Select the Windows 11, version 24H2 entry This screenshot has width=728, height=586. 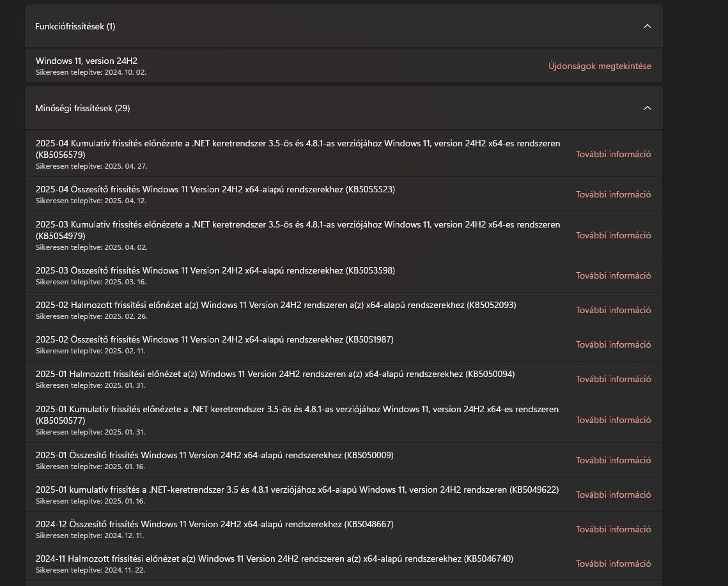tap(344, 66)
